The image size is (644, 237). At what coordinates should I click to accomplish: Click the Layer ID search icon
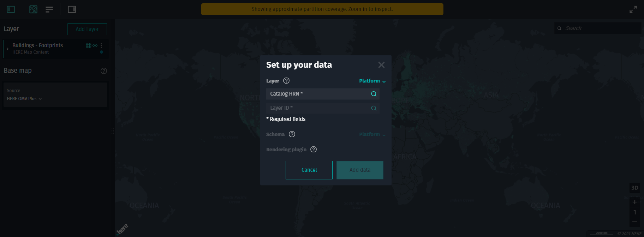374,108
